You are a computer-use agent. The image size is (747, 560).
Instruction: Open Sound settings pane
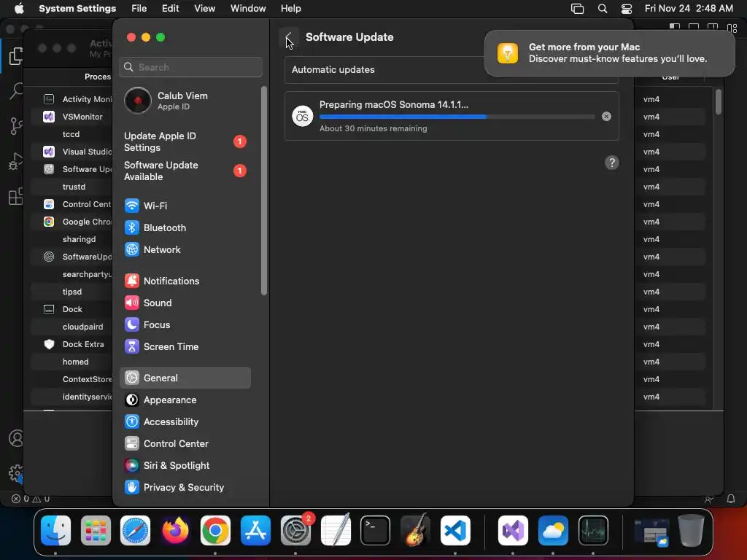click(x=185, y=303)
